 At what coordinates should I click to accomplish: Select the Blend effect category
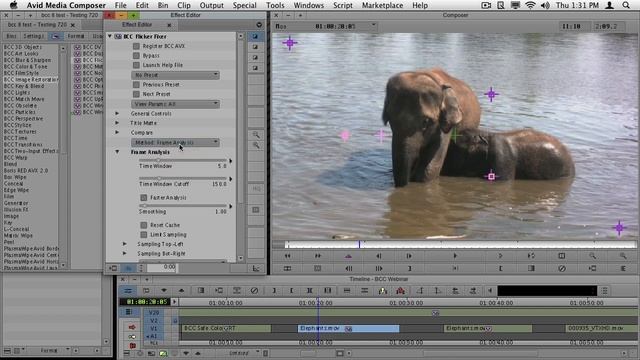coord(10,164)
